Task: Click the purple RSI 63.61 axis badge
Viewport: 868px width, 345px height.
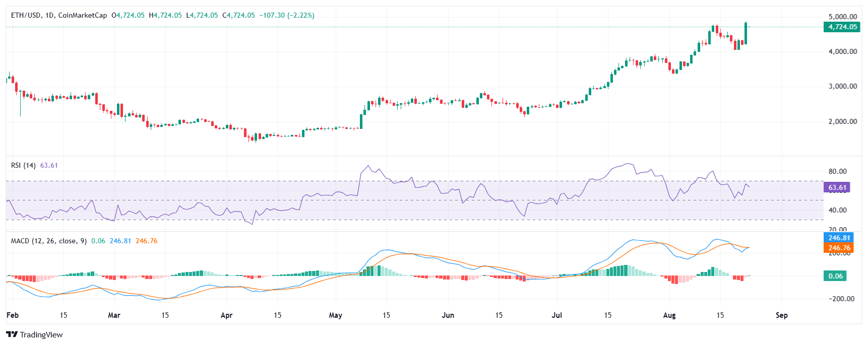Action: (837, 187)
